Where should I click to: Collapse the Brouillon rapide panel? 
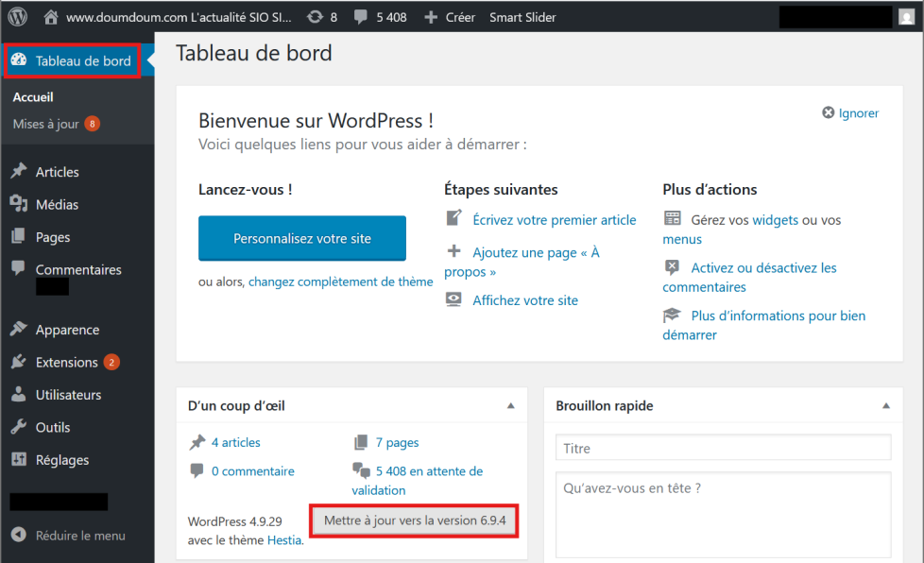point(885,406)
